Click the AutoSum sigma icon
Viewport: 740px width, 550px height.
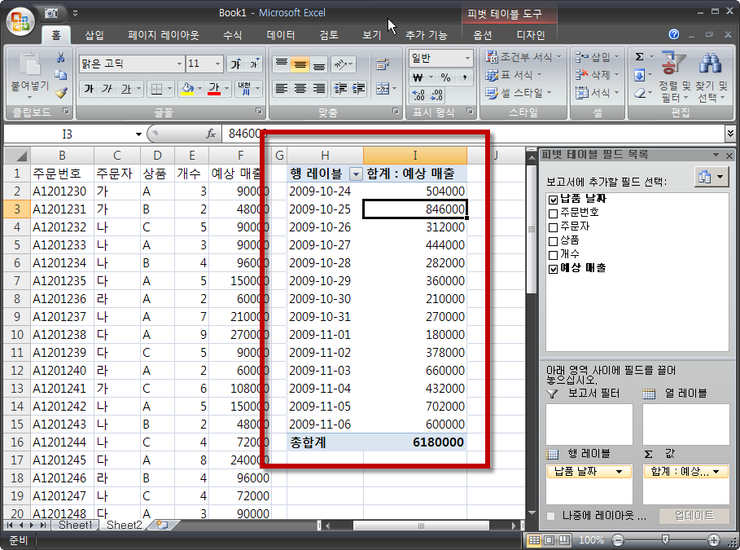pyautogui.click(x=639, y=57)
